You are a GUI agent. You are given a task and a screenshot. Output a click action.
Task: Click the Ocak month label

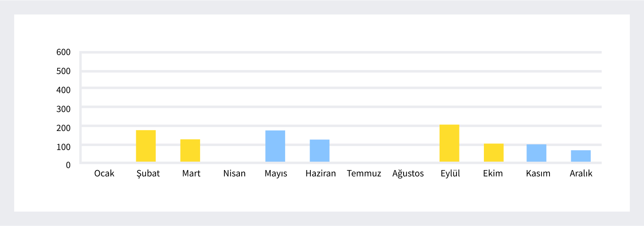click(104, 174)
